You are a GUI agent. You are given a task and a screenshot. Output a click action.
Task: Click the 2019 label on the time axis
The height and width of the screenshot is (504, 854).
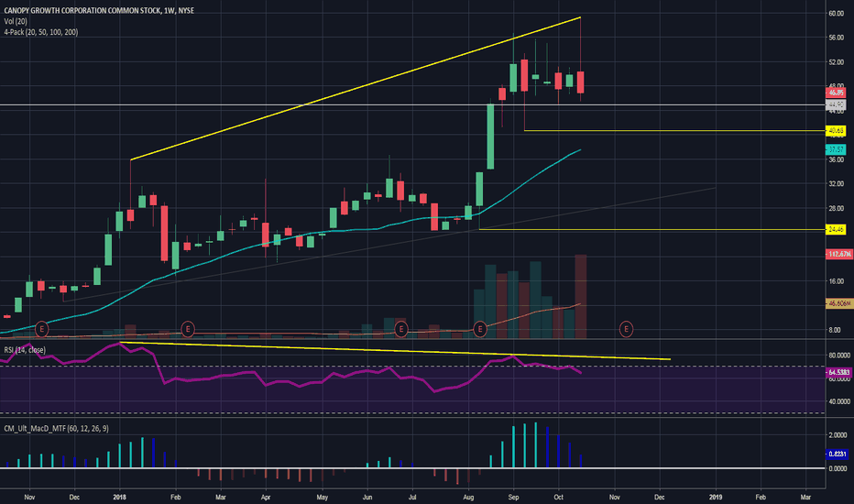click(x=716, y=497)
